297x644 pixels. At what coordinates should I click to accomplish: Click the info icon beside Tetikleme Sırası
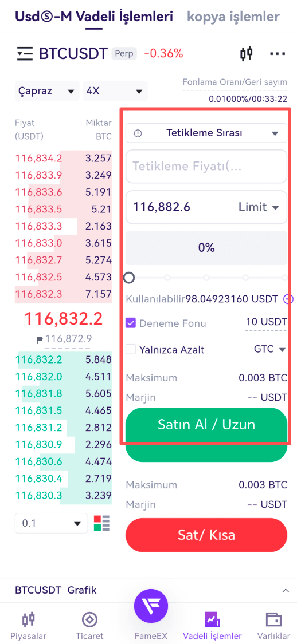138,133
